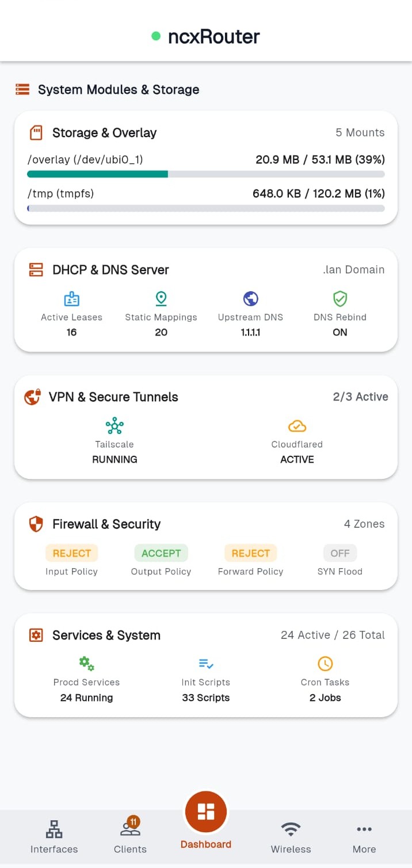412x868 pixels.
Task: Click the green online status dot beside ncxRouter
Action: (x=156, y=36)
